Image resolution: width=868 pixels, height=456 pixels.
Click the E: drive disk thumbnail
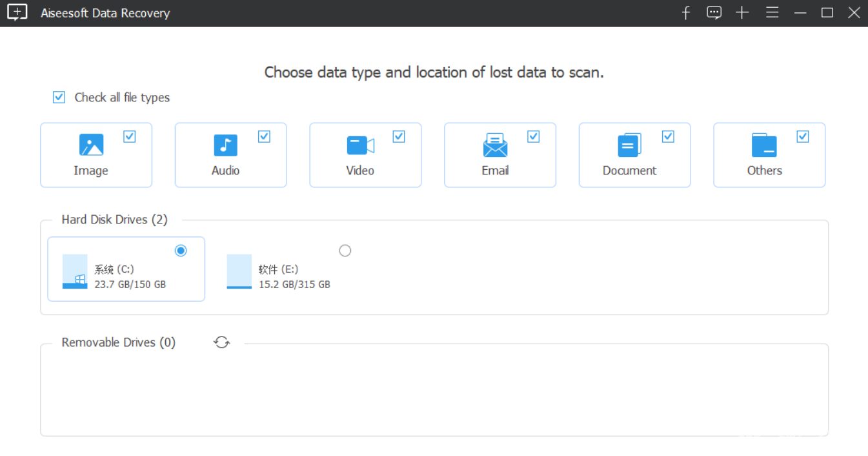pos(239,271)
